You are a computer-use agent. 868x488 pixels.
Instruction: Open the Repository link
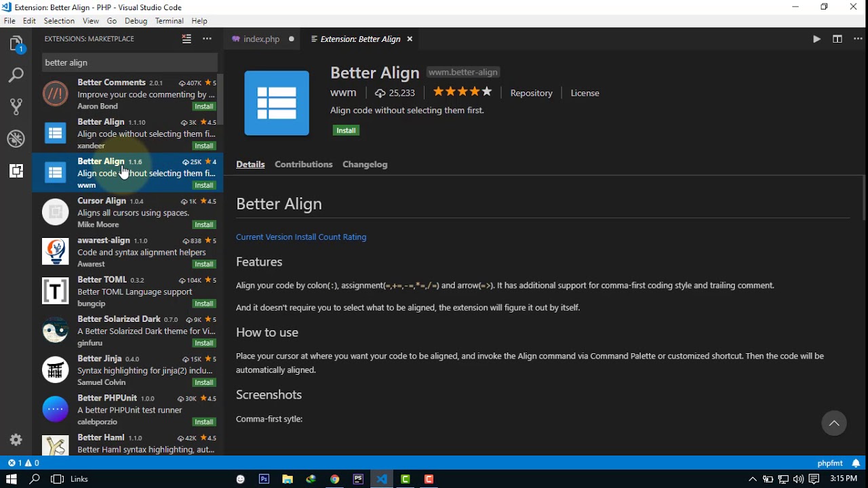(x=531, y=94)
